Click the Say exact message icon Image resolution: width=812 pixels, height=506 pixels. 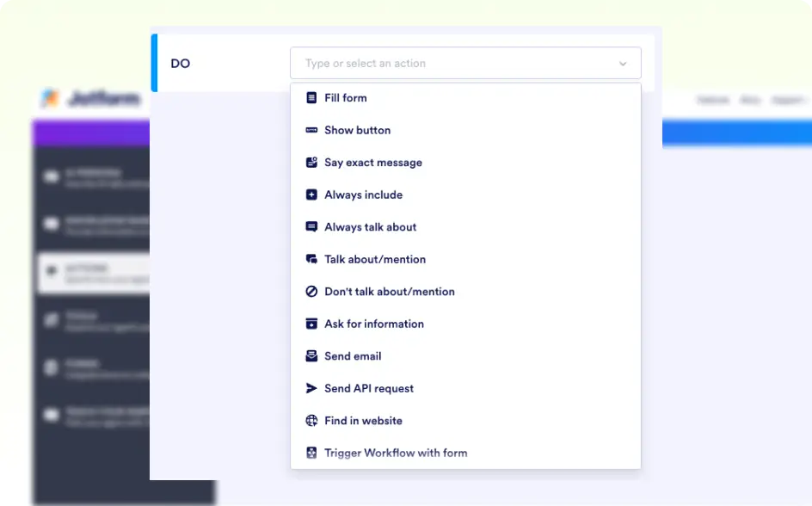click(x=311, y=163)
